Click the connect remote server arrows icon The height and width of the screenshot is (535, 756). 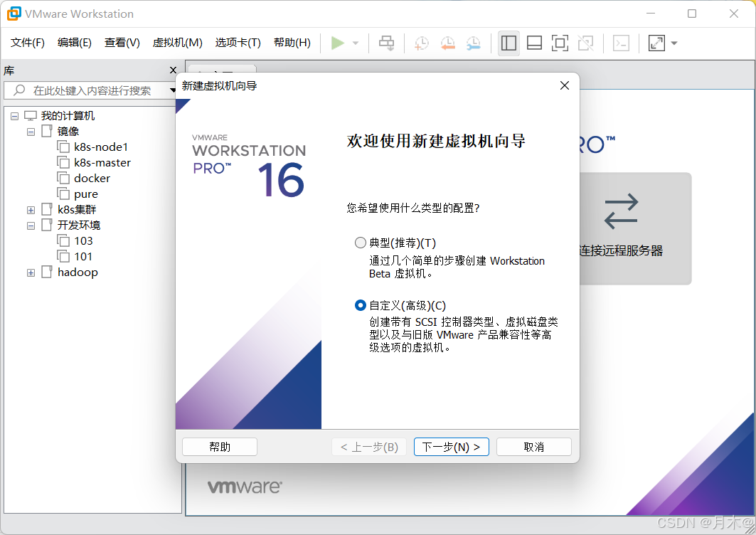tap(621, 211)
